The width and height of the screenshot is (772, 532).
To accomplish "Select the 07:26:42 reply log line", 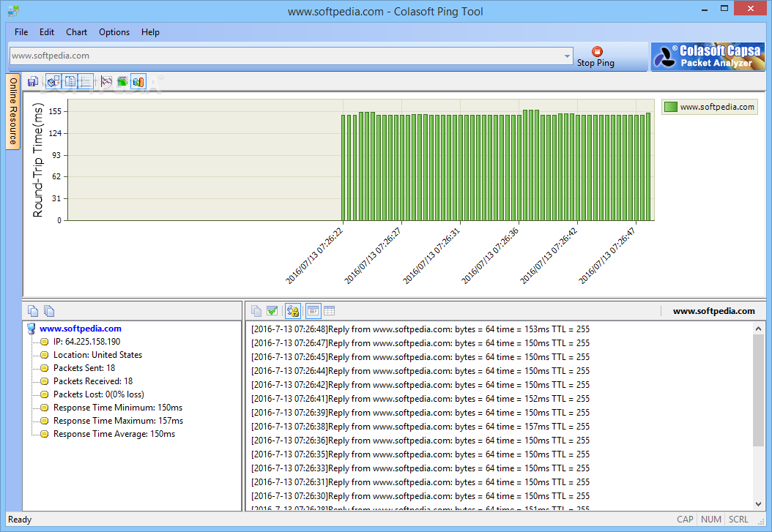I will tap(420, 385).
